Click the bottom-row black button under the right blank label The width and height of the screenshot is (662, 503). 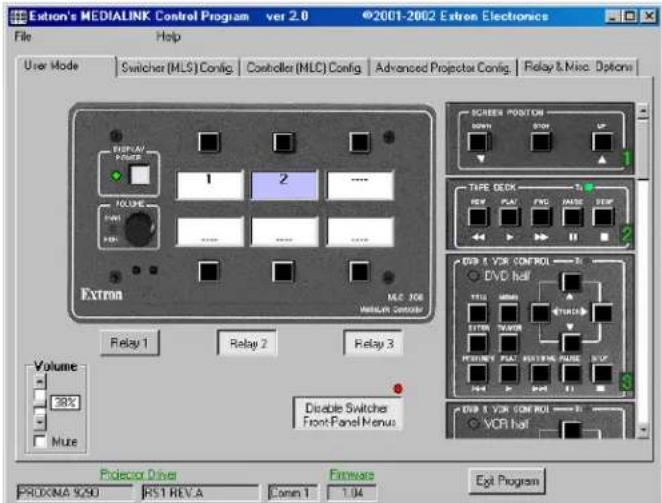point(360,272)
